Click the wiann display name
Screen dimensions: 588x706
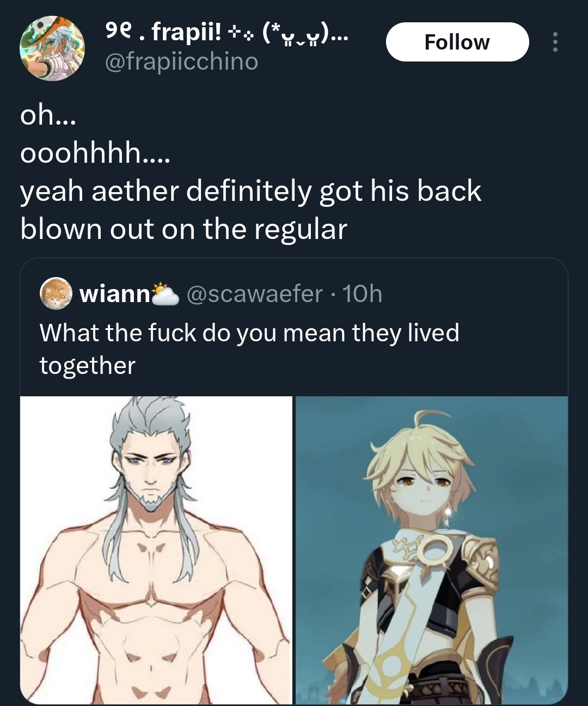point(115,294)
